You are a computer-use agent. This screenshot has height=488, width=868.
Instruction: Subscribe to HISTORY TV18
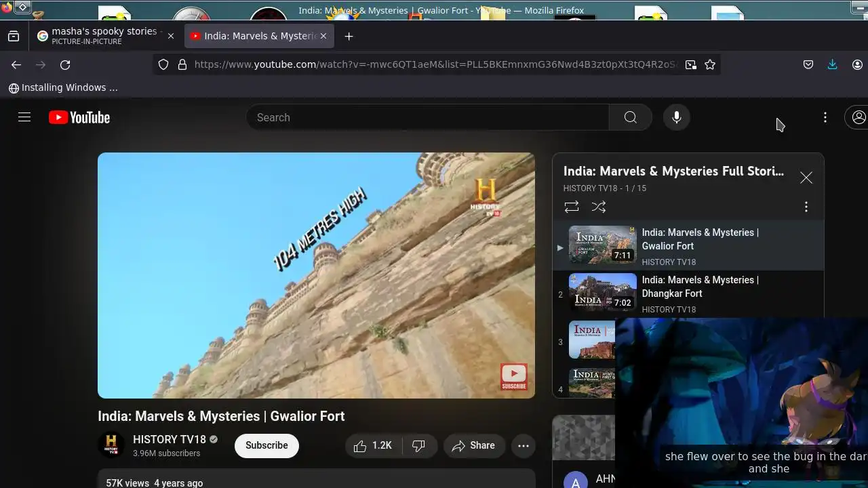(x=267, y=445)
